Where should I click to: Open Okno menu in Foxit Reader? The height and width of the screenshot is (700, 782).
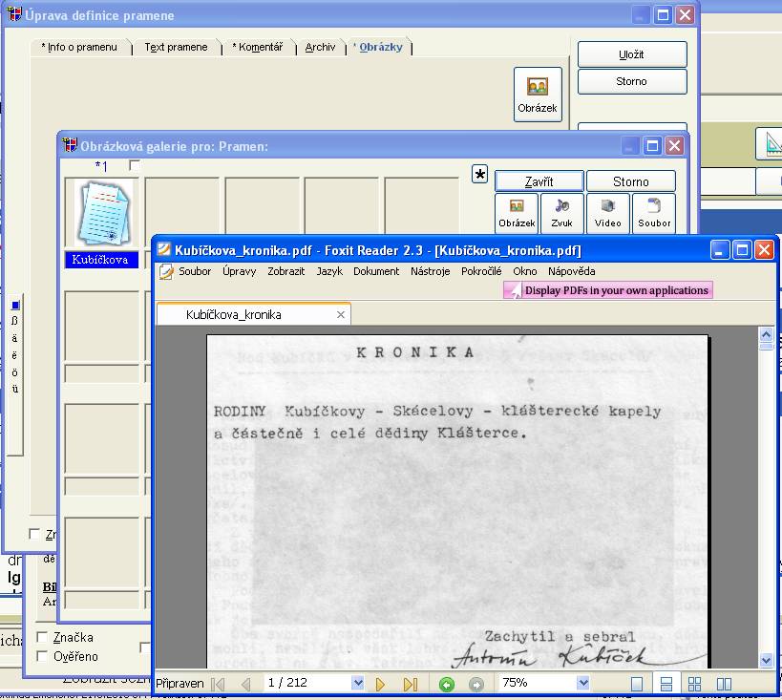point(524,271)
